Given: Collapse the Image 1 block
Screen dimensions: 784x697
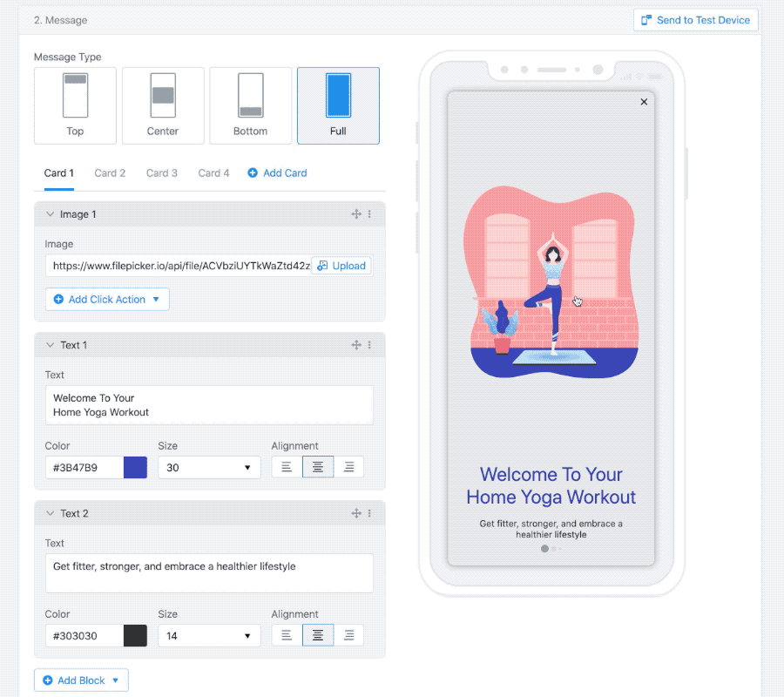Looking at the screenshot, I should click(50, 214).
